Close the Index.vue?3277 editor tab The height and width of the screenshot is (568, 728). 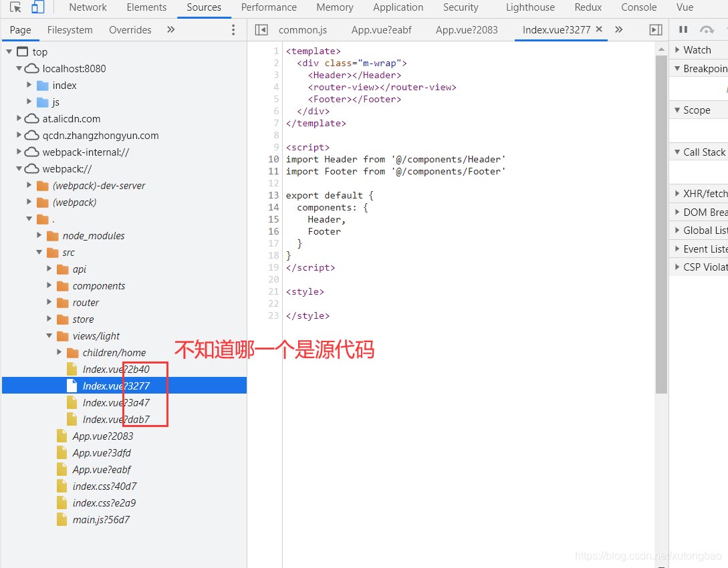click(x=599, y=29)
